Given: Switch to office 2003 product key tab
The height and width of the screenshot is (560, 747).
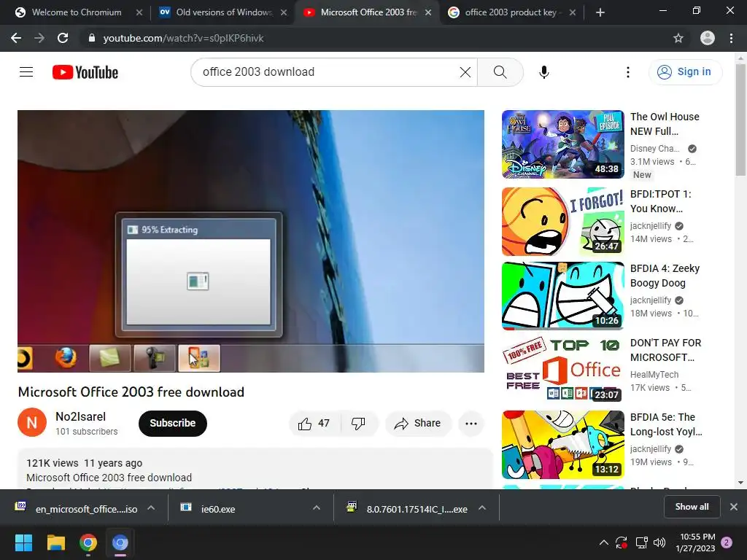Looking at the screenshot, I should pos(511,12).
